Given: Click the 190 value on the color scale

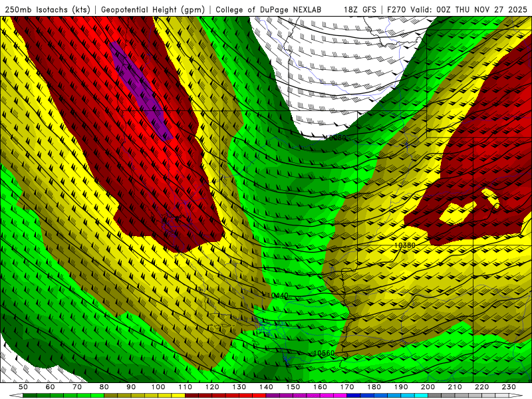Looking at the screenshot, I should (x=401, y=387).
